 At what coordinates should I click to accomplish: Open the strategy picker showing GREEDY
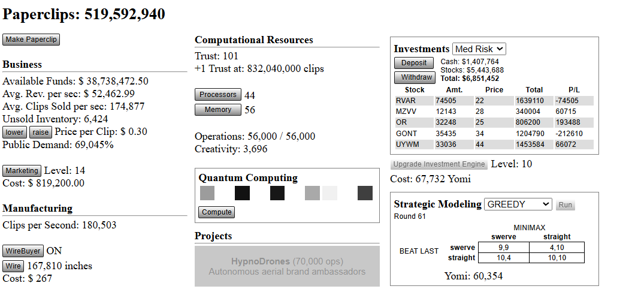click(518, 204)
